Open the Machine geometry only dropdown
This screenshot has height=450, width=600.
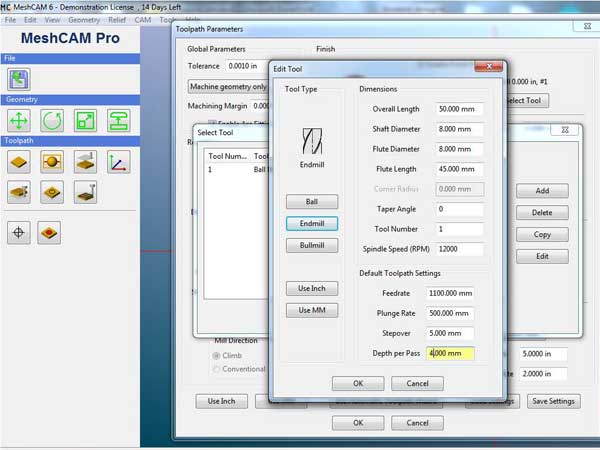(x=228, y=86)
